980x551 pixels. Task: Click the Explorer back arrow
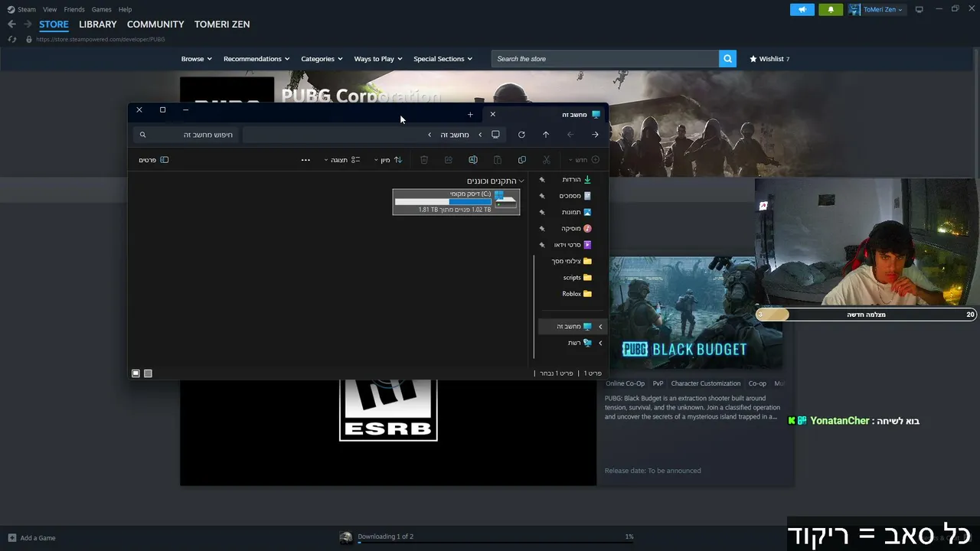[595, 135]
